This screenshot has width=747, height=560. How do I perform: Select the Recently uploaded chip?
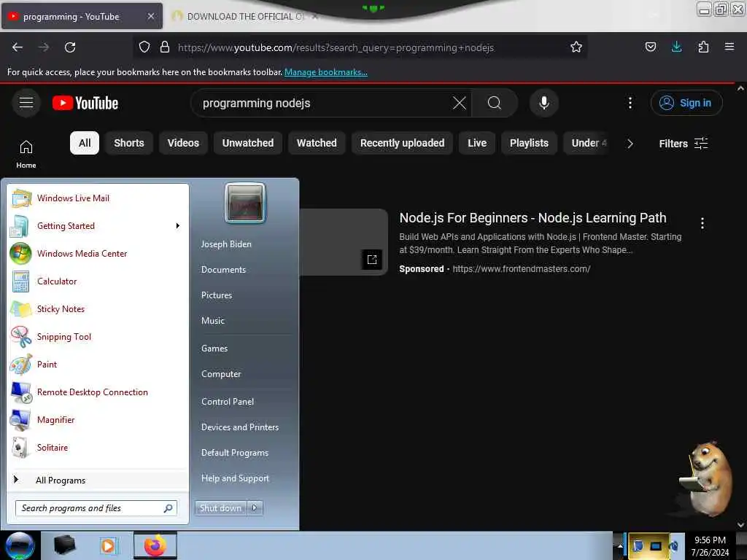402,143
